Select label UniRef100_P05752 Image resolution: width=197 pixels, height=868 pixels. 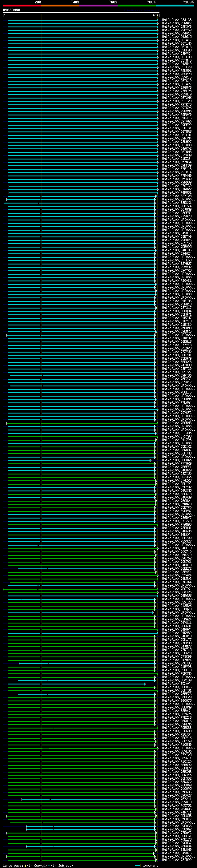pos(177,806)
